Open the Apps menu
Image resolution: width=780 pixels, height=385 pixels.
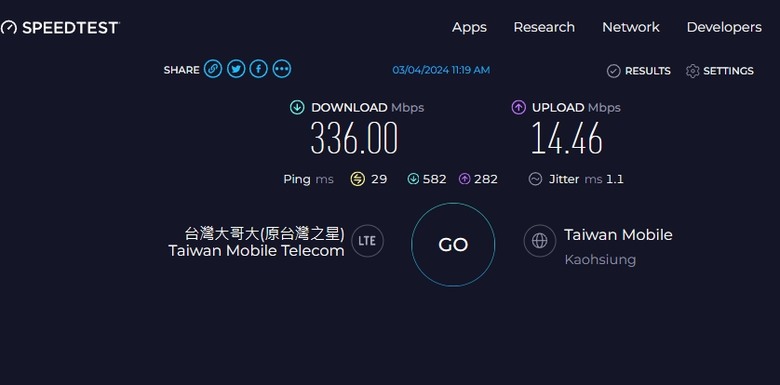click(x=469, y=27)
